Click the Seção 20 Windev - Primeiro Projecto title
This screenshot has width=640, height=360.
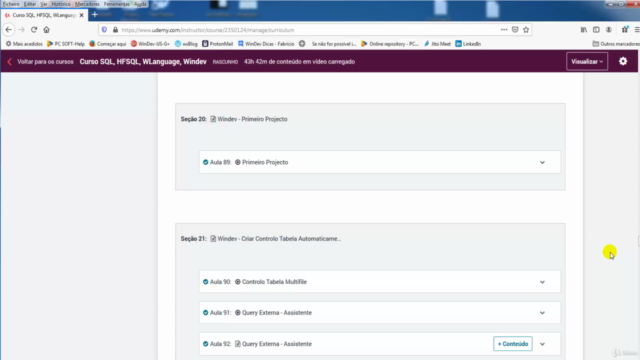coord(252,119)
